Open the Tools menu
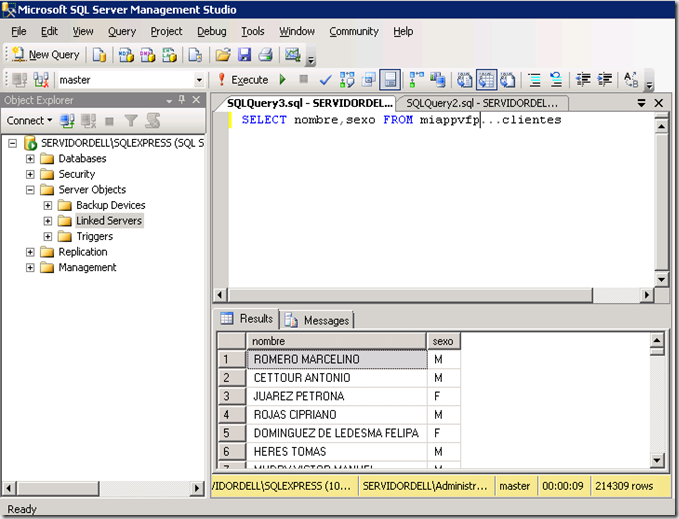 (x=252, y=32)
